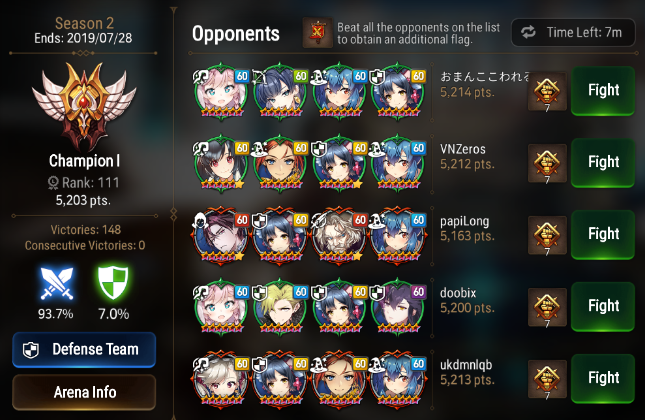This screenshot has width=645, height=420.
Task: Select the black-haired first hero of VNZeros
Action: pos(221,163)
